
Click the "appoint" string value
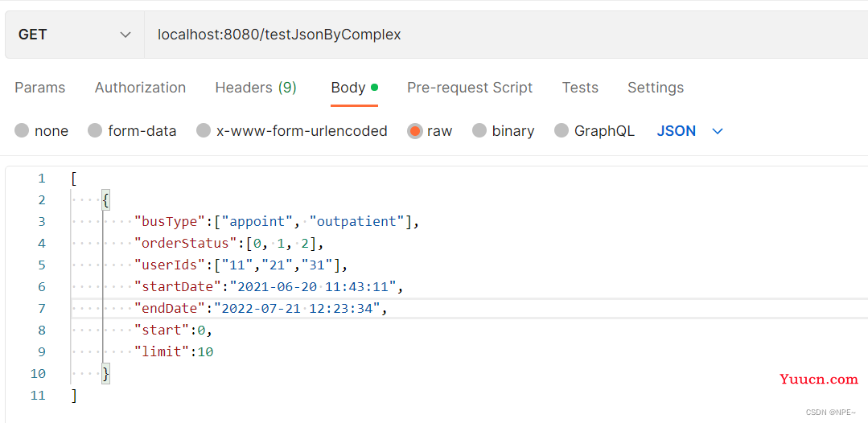coord(257,222)
